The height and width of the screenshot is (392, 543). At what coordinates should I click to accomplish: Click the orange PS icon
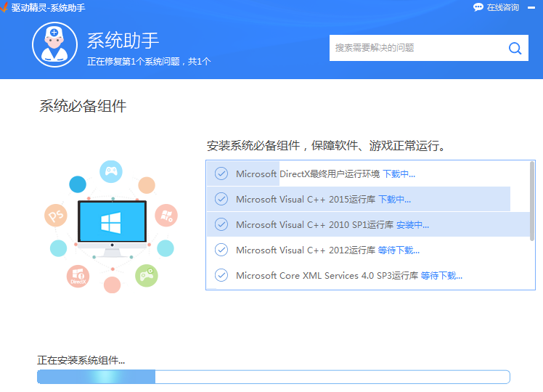pos(56,216)
